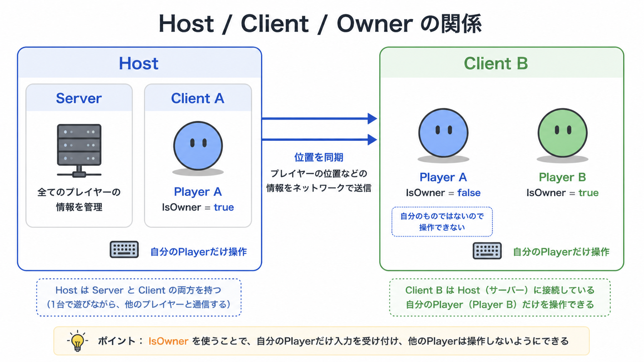644x362 pixels.
Task: Click the lightbulb icon beside ポイント
Action: pos(77,341)
